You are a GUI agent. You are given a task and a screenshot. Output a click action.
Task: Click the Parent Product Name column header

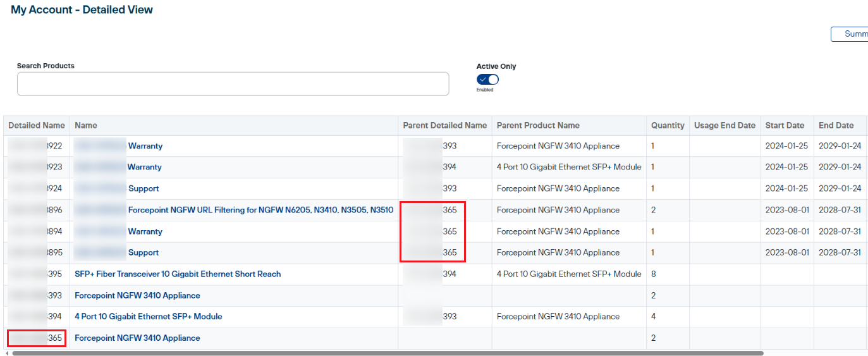[x=538, y=126]
